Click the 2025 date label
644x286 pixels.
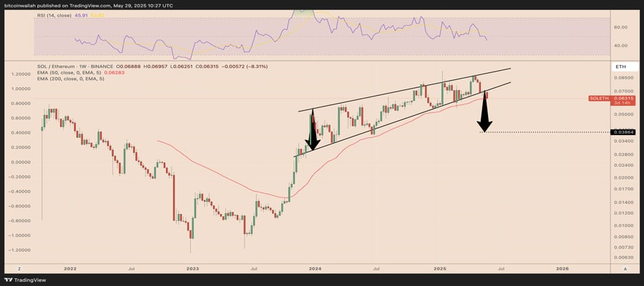coord(440,269)
